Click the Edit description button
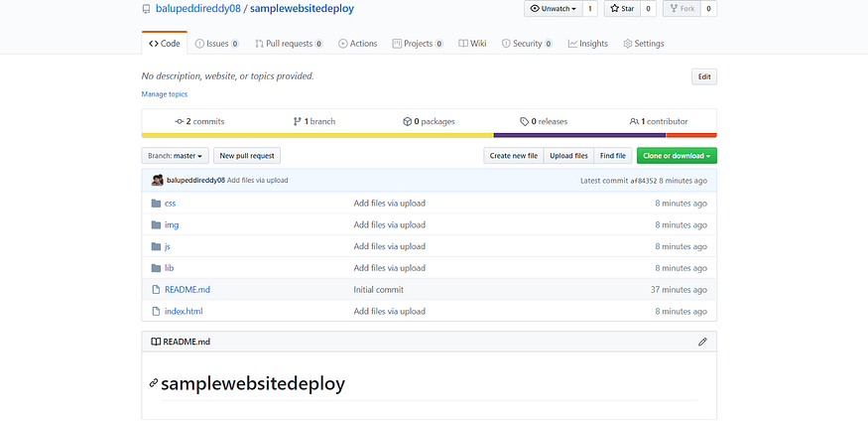 704,77
